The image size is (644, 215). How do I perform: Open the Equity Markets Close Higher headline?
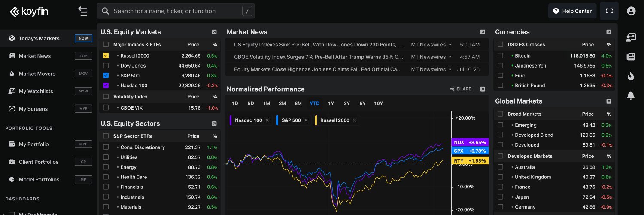[x=318, y=69]
